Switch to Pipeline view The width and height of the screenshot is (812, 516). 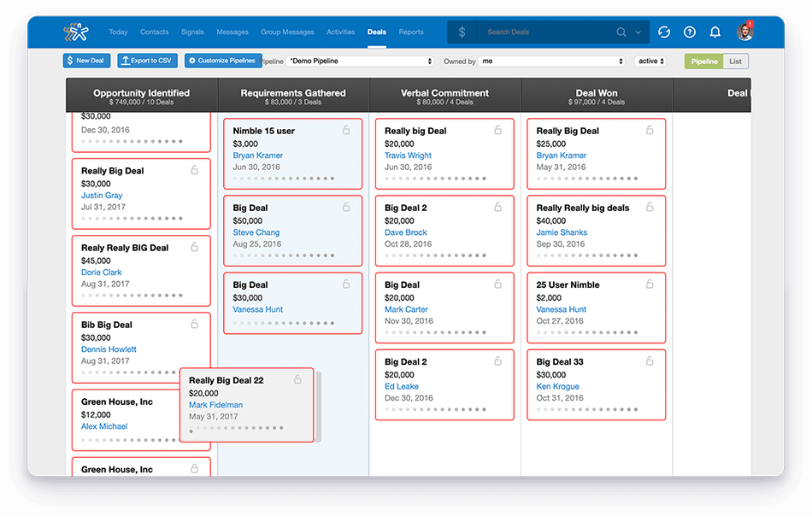tap(704, 62)
